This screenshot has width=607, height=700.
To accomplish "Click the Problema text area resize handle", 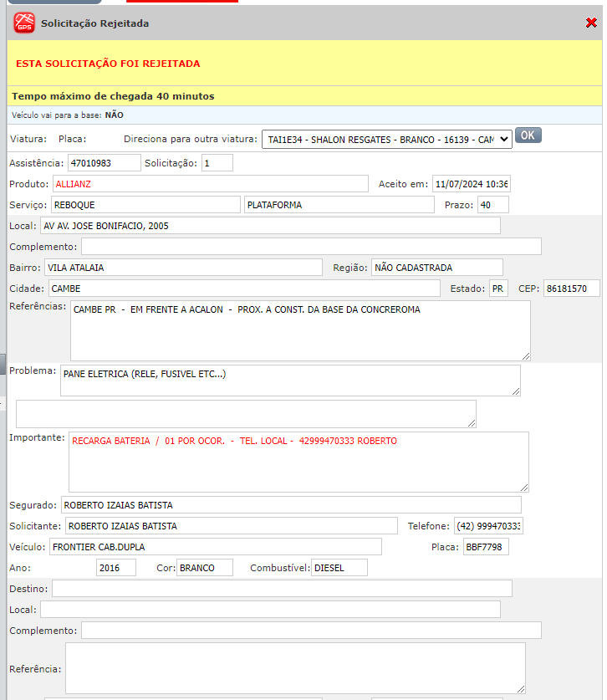I will [516, 391].
